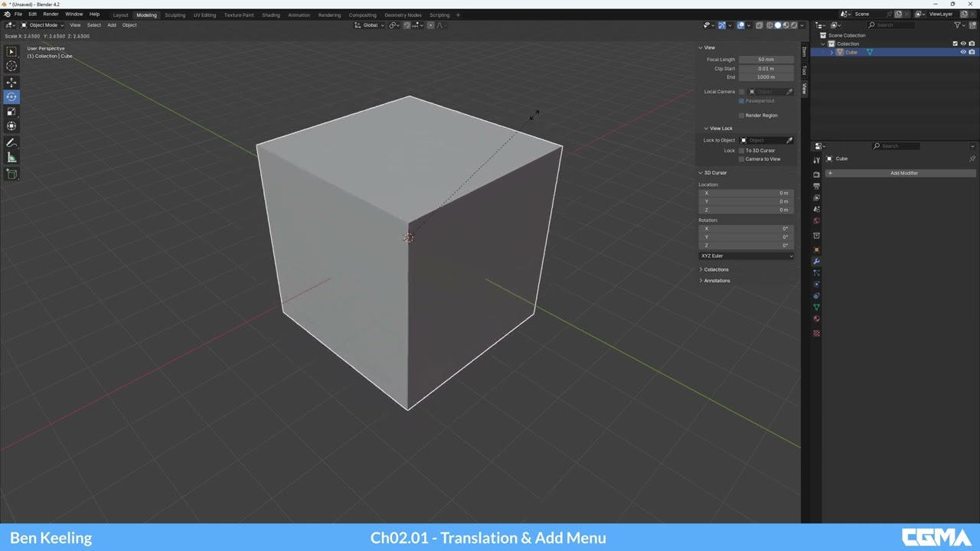Viewport: 980px width, 551px height.
Task: Open the Render menu
Action: (51, 15)
